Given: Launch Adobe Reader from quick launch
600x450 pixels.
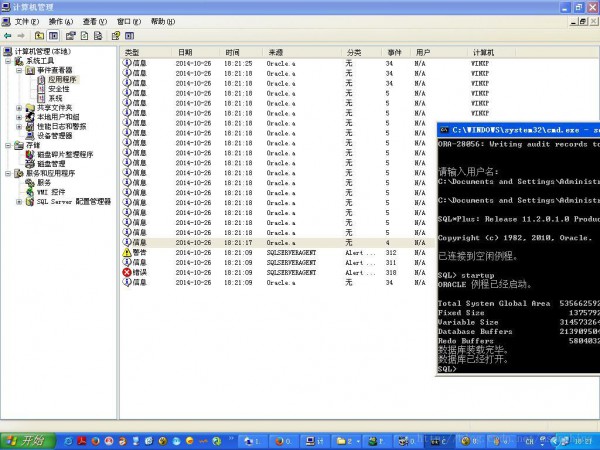Looking at the screenshot, I should coord(82,441).
